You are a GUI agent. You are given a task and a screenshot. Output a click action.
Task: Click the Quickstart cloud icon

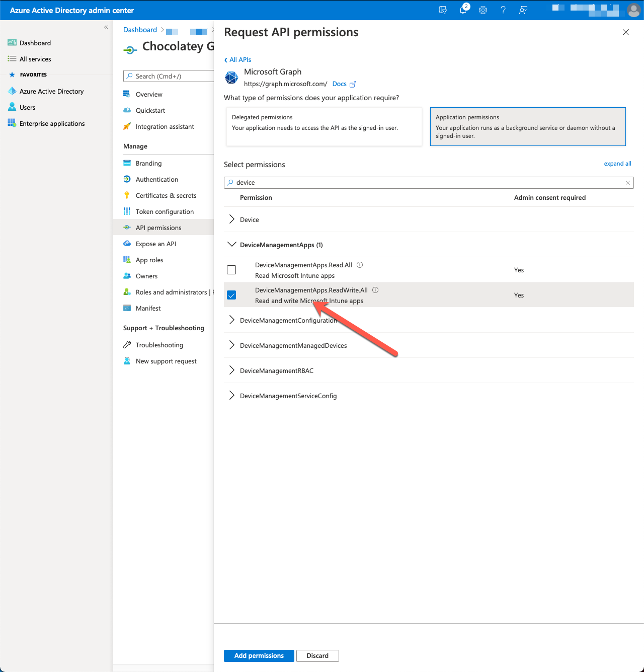coord(127,110)
